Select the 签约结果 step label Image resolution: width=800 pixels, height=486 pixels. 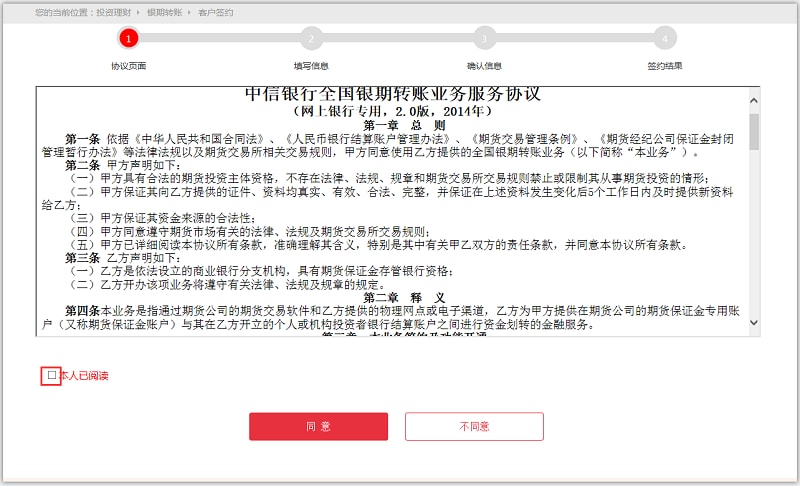point(664,66)
